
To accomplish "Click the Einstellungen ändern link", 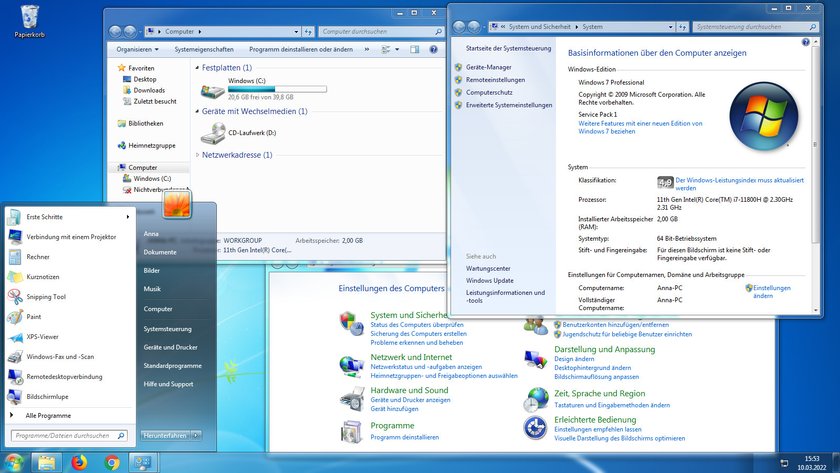I will coord(771,291).
